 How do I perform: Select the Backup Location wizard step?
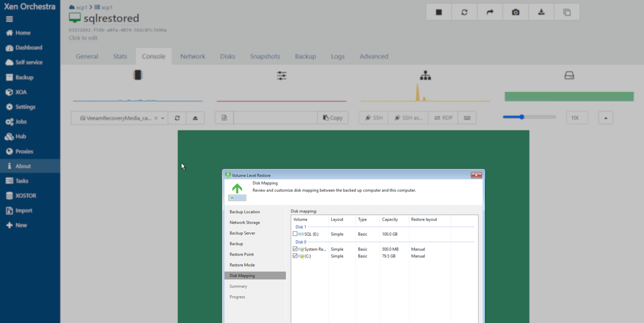click(245, 212)
